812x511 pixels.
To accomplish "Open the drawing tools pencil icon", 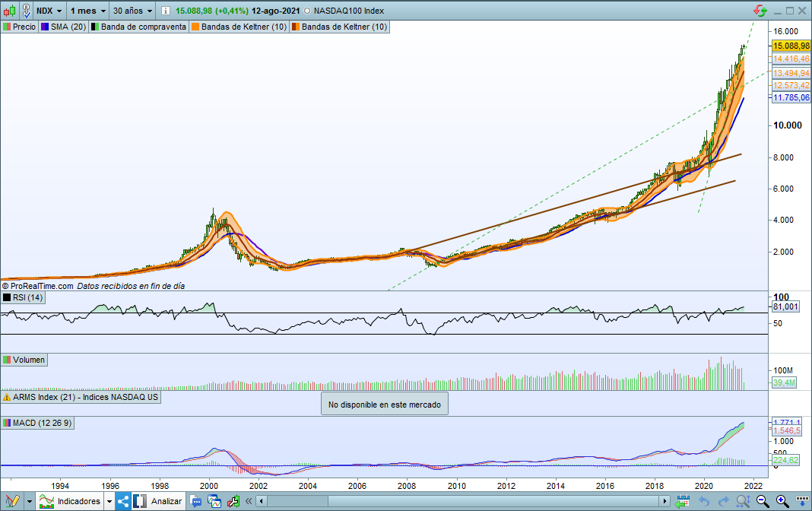I will tap(13, 501).
